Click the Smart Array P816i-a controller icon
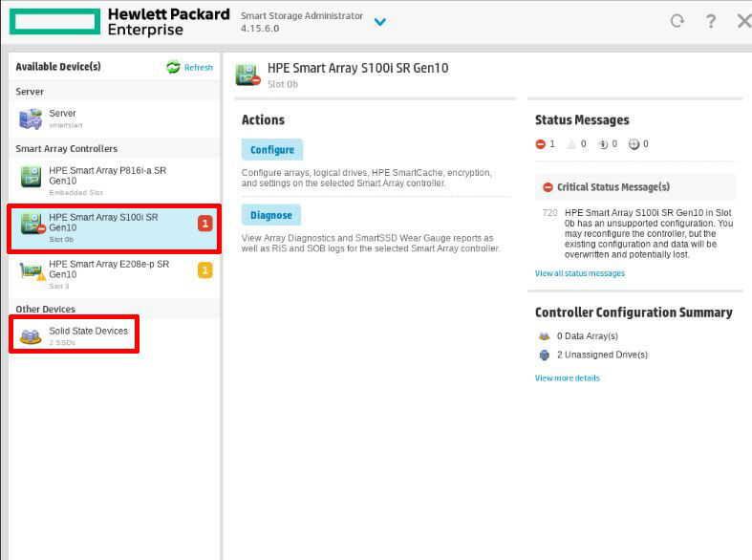 31,178
